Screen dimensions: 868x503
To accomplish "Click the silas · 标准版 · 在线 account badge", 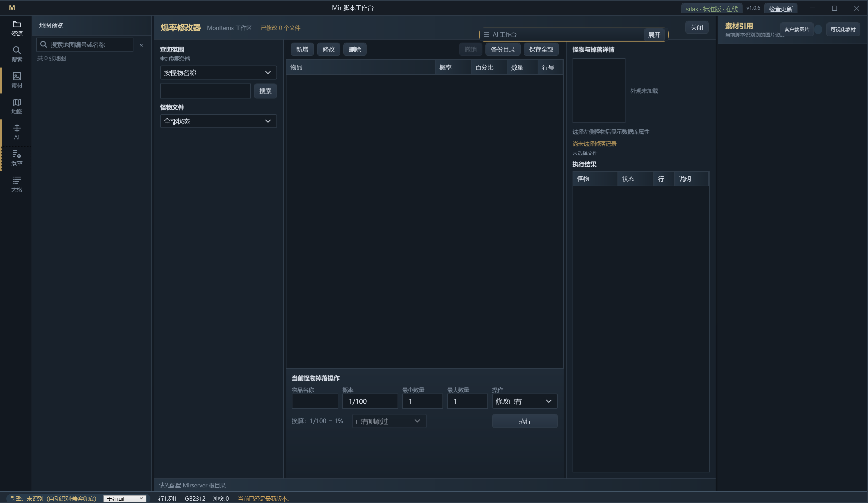I will coord(711,9).
